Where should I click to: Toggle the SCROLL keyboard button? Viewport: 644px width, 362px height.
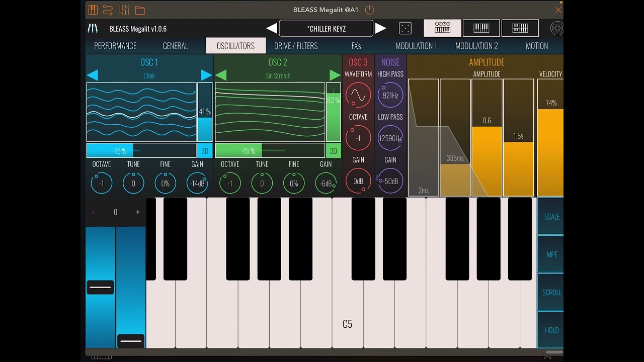pyautogui.click(x=551, y=292)
